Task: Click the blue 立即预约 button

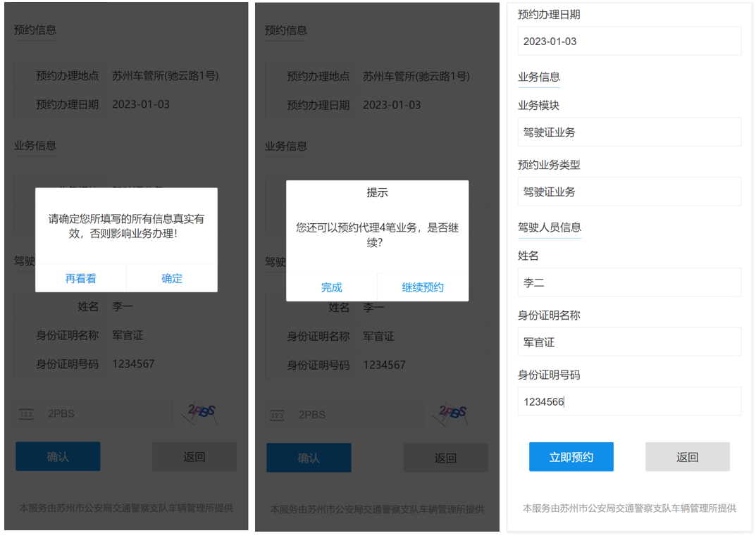Action: click(571, 457)
